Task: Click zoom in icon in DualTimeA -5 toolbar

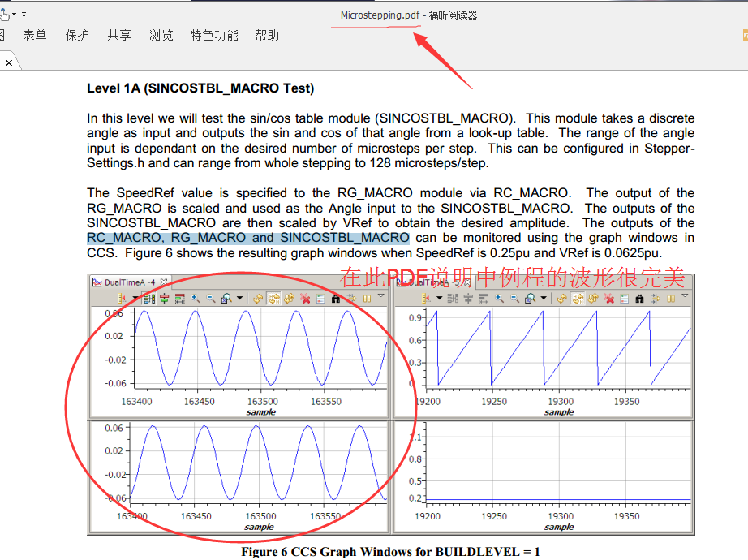Action: tap(499, 299)
